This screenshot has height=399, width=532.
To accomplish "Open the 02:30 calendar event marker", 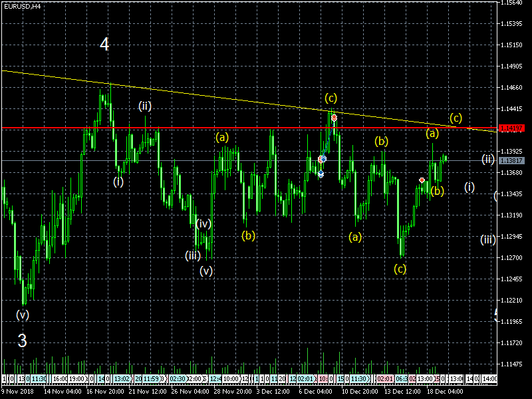I will [x=178, y=378].
